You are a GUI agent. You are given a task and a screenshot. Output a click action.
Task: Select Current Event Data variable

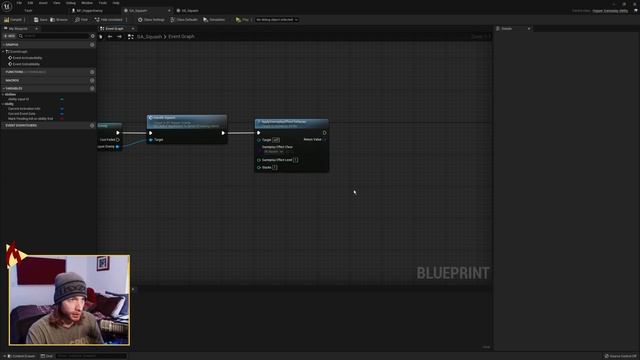[x=22, y=114]
